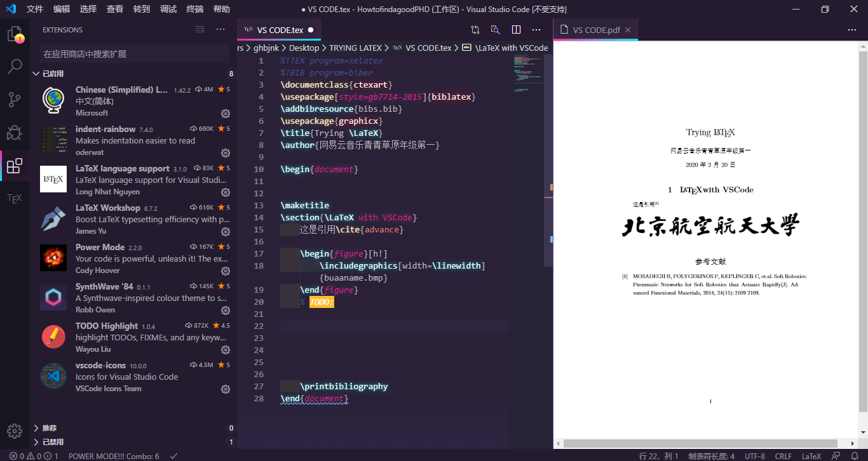Image resolution: width=868 pixels, height=461 pixels.
Task: Open gear settings for Power Mode extension
Action: 225,271
